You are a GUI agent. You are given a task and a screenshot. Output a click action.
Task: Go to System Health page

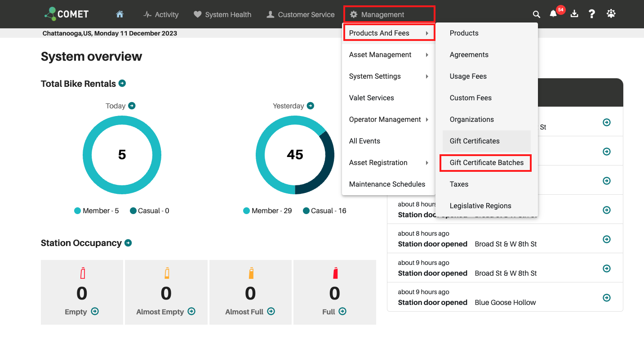(x=222, y=14)
